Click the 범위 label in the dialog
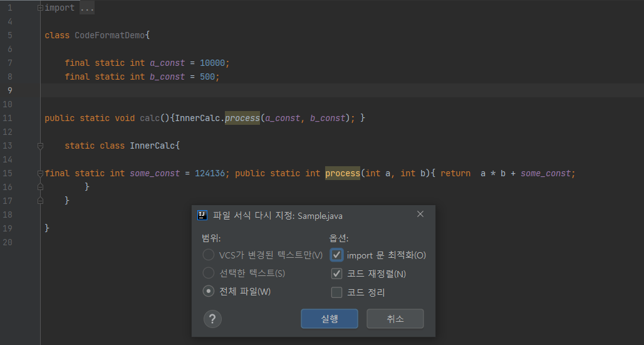The height and width of the screenshot is (345, 644). point(211,238)
